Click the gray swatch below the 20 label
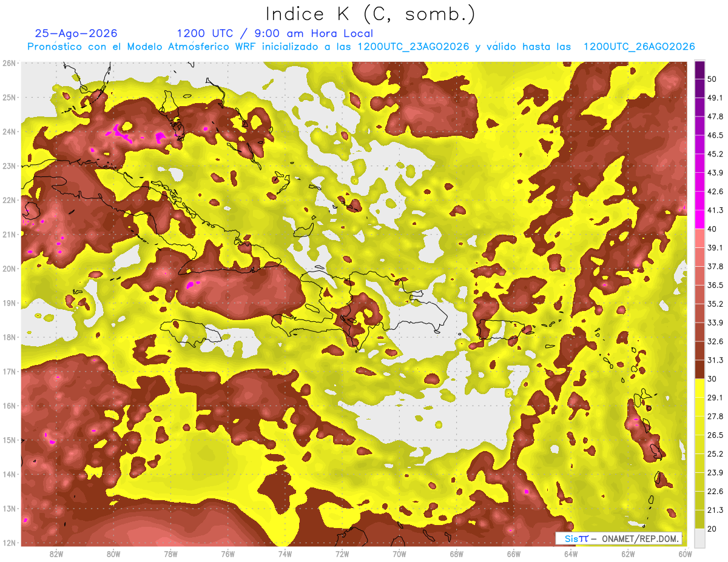Screen dimensions: 728x562 coord(699,537)
